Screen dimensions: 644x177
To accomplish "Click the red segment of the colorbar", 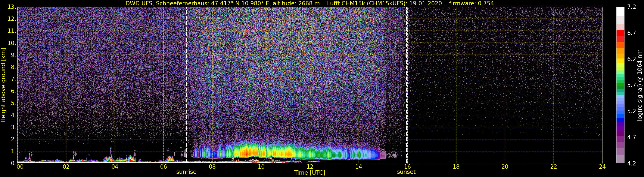I will (x=620, y=33).
